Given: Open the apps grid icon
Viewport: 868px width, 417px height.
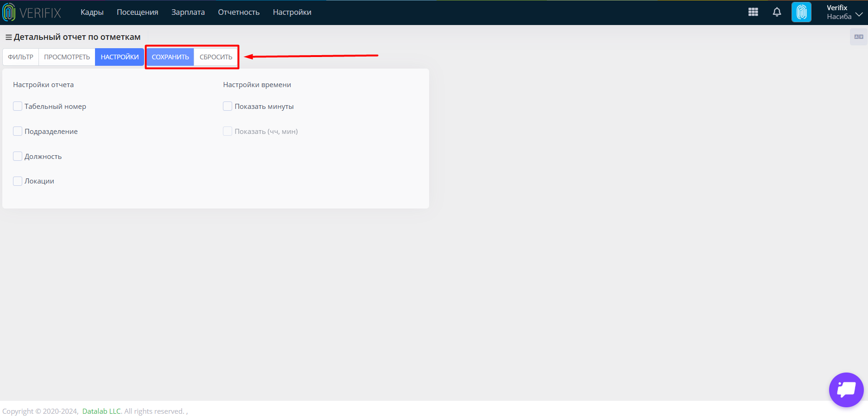Looking at the screenshot, I should point(753,12).
